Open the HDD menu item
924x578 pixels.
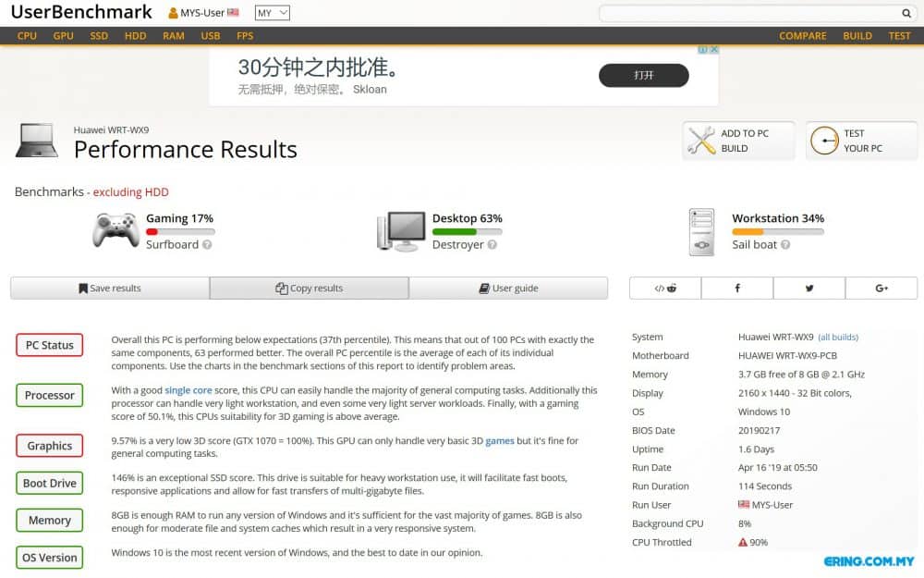pos(136,36)
